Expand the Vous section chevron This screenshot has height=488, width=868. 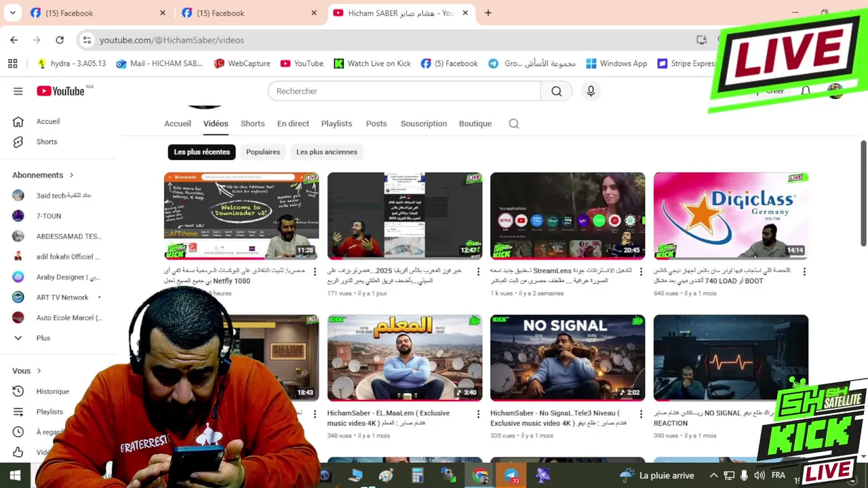[39, 371]
